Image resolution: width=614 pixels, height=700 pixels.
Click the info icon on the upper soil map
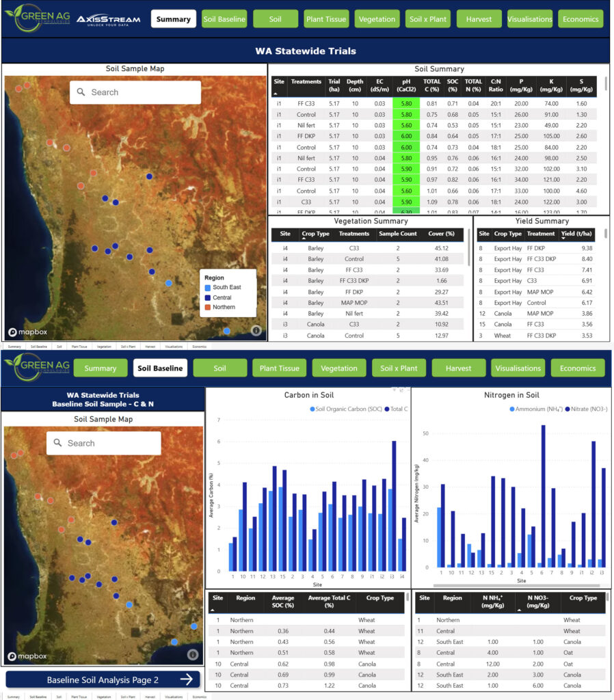click(256, 330)
